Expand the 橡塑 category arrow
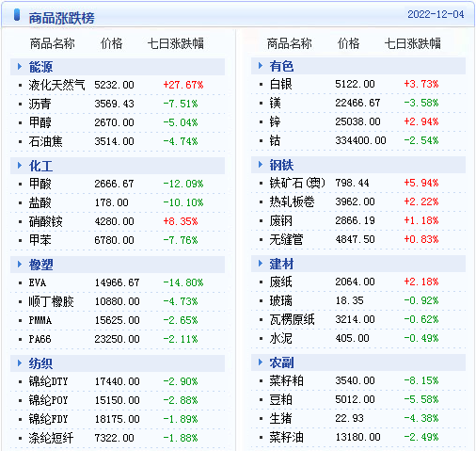The height and width of the screenshot is (451, 476). (x=20, y=265)
